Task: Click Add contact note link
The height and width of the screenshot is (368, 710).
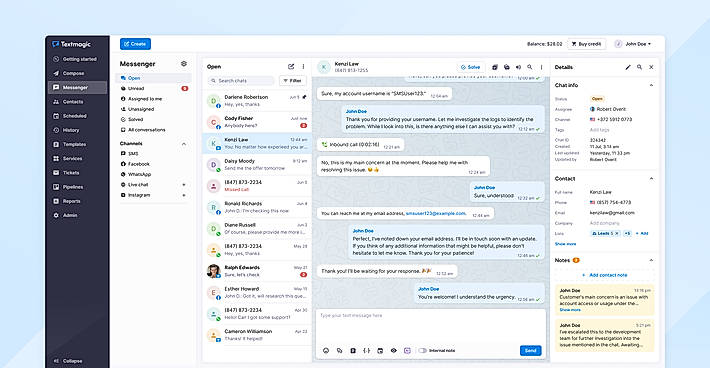Action: pyautogui.click(x=604, y=275)
